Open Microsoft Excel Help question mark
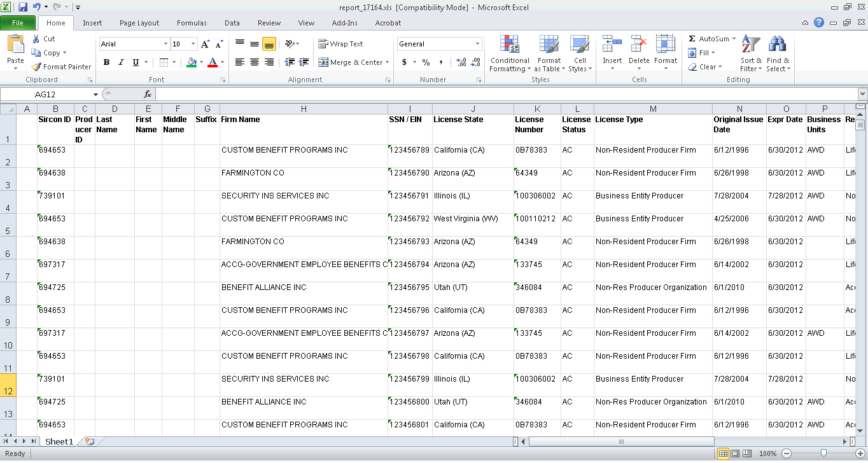The width and height of the screenshot is (868, 463). (x=819, y=23)
